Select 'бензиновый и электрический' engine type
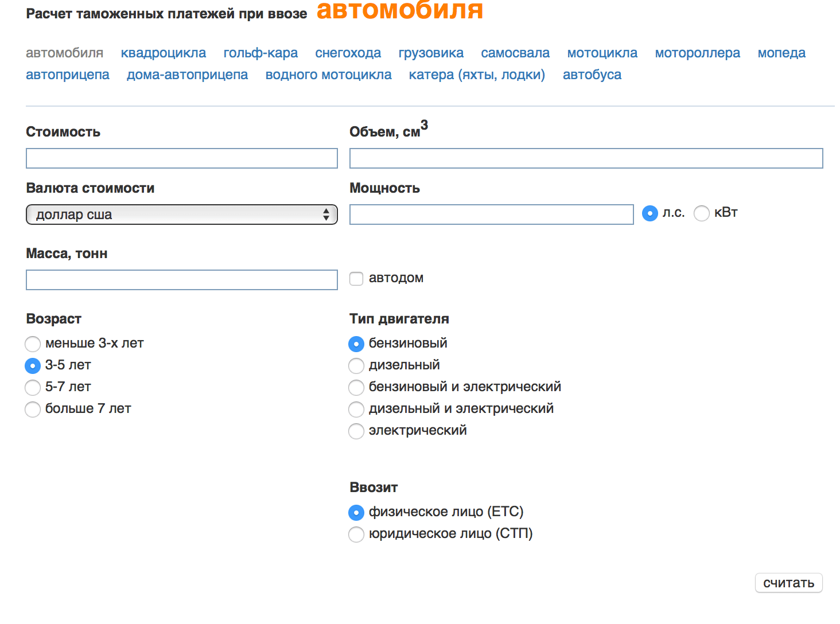840x624 pixels. pyautogui.click(x=356, y=388)
